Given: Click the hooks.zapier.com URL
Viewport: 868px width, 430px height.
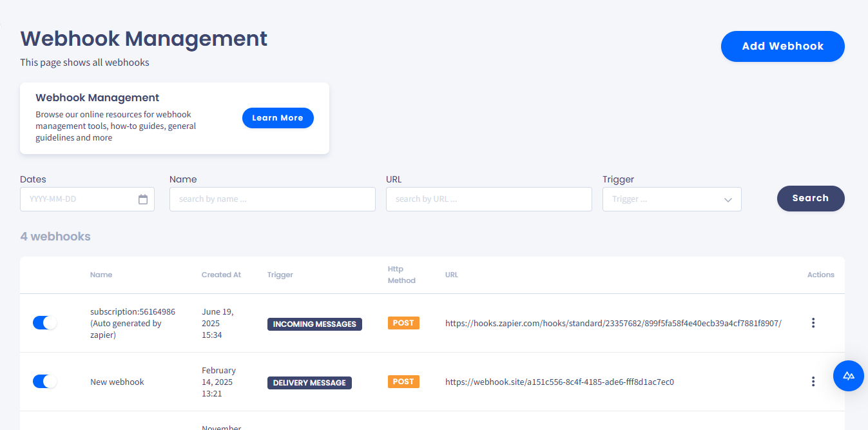Looking at the screenshot, I should point(613,324).
